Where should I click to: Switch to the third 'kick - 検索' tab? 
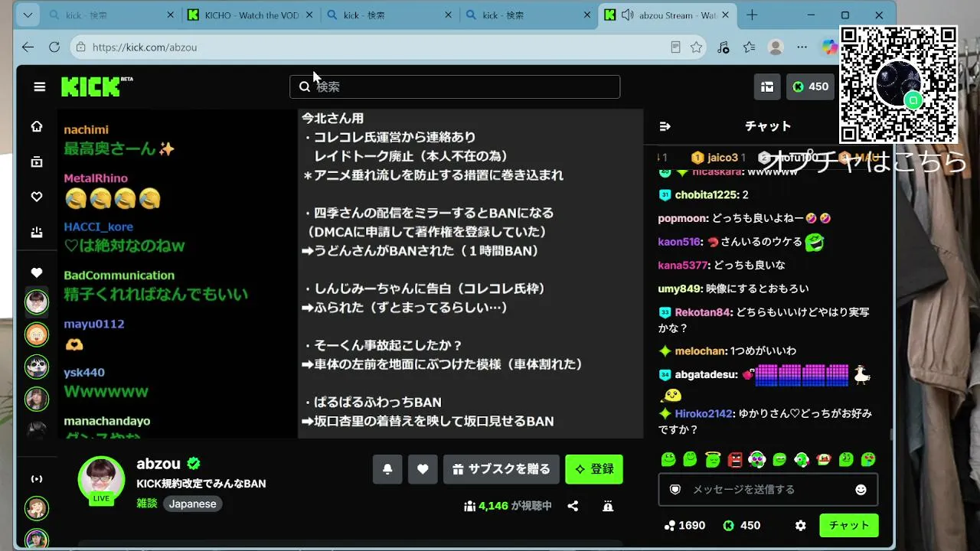coord(390,15)
